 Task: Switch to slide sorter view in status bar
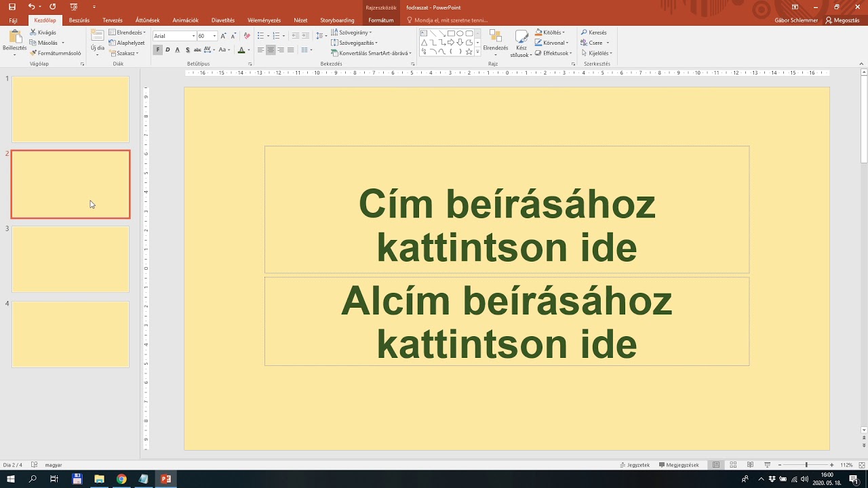coord(733,465)
